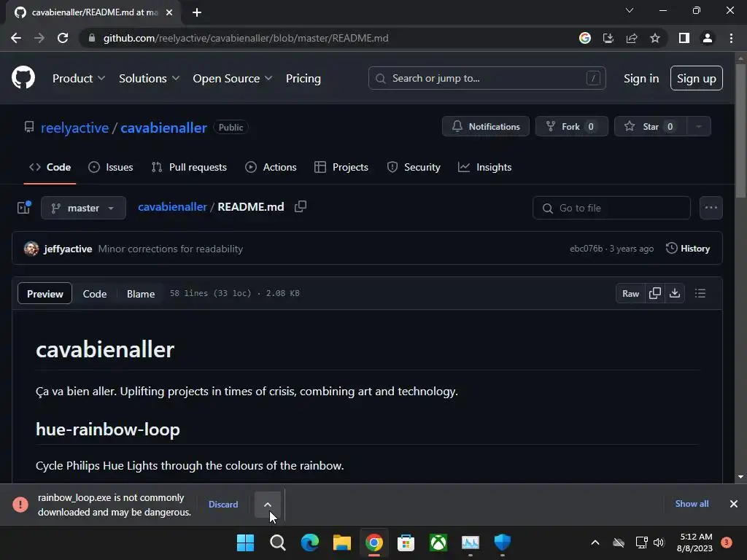Open commit ebc076b link

586,249
